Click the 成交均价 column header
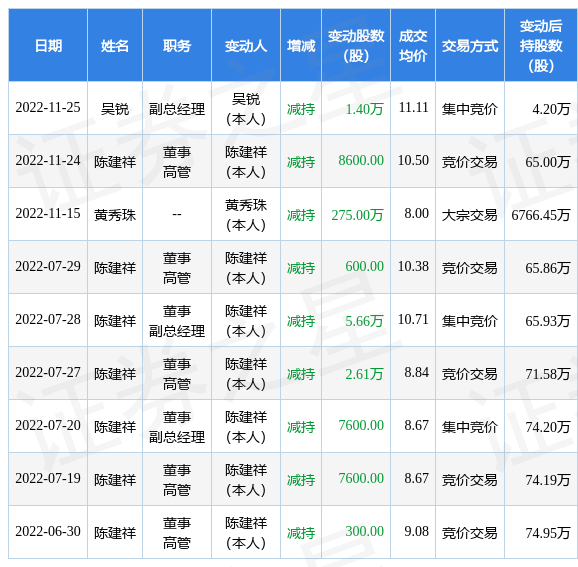Viewport: 578px width, 567px height. (x=413, y=46)
